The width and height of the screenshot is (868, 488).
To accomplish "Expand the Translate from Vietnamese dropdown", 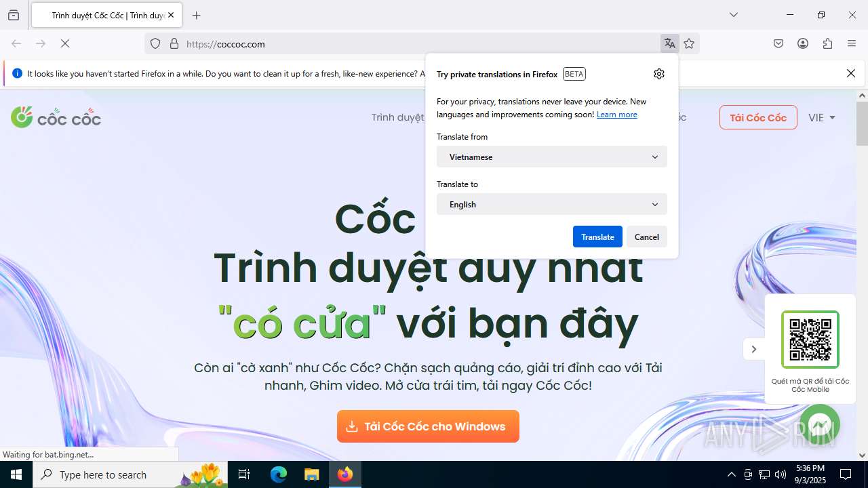I will (x=552, y=157).
